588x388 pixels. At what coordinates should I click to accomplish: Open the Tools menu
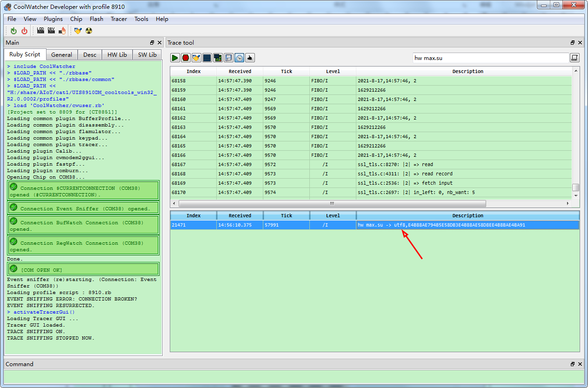[141, 19]
